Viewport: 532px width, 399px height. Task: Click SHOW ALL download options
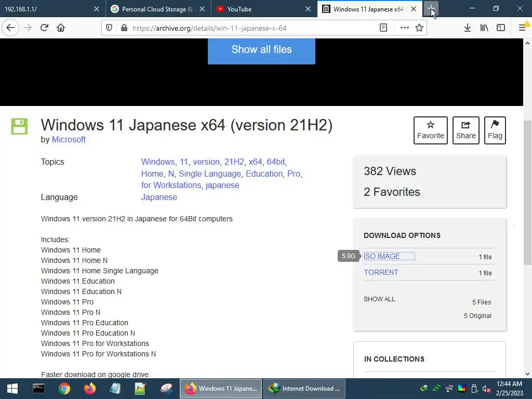click(x=379, y=299)
